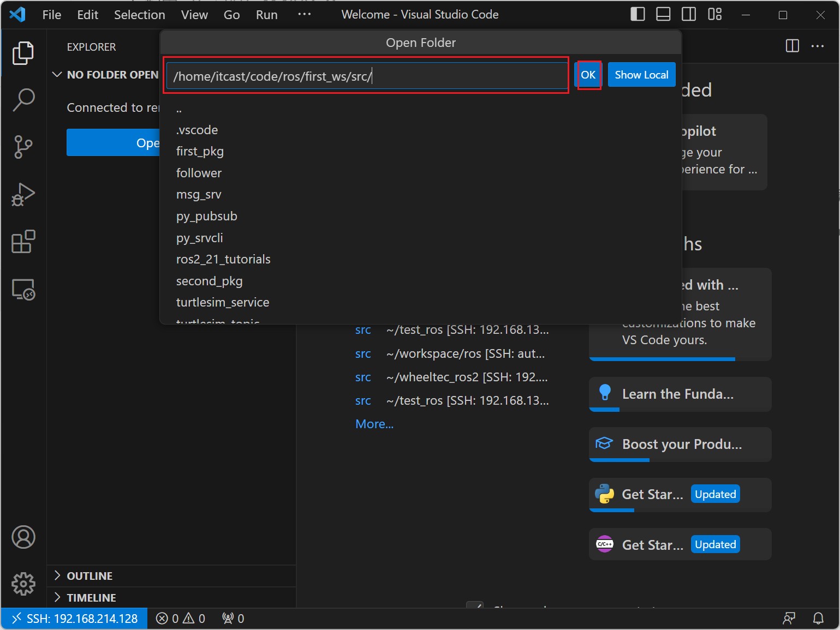The height and width of the screenshot is (630, 840).
Task: Toggle the bottom panel layout icon
Action: click(x=663, y=14)
